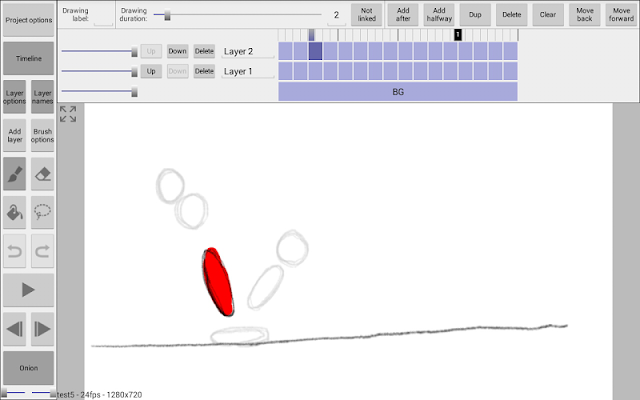Click Move forward button
This screenshot has height=400, width=640.
[621, 15]
